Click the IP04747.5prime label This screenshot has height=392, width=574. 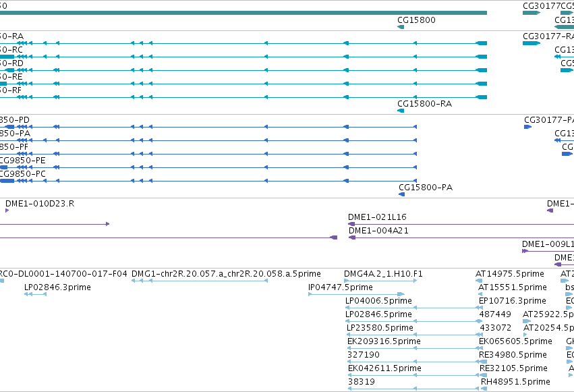341,287
